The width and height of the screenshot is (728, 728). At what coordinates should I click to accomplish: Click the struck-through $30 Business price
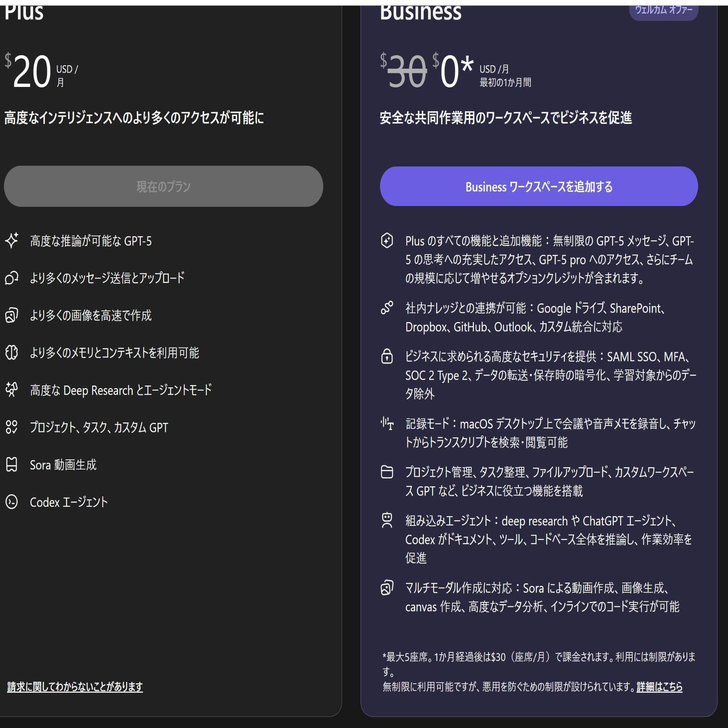click(403, 71)
